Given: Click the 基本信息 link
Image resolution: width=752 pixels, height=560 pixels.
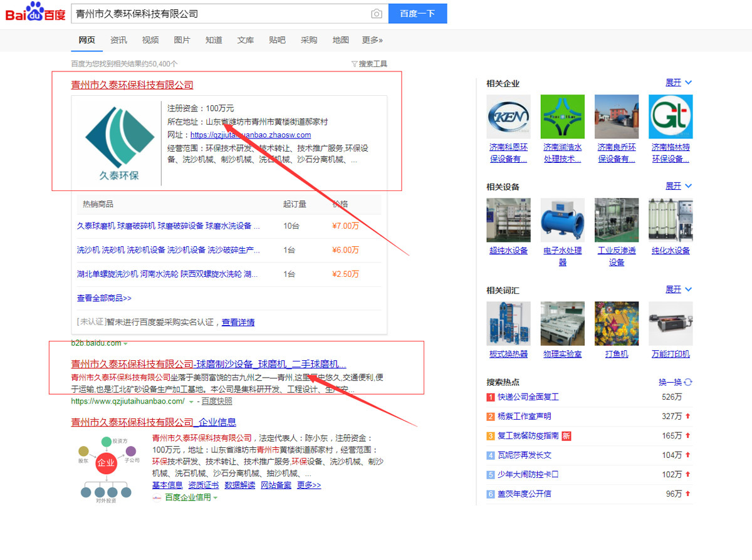Looking at the screenshot, I should pyautogui.click(x=167, y=485).
